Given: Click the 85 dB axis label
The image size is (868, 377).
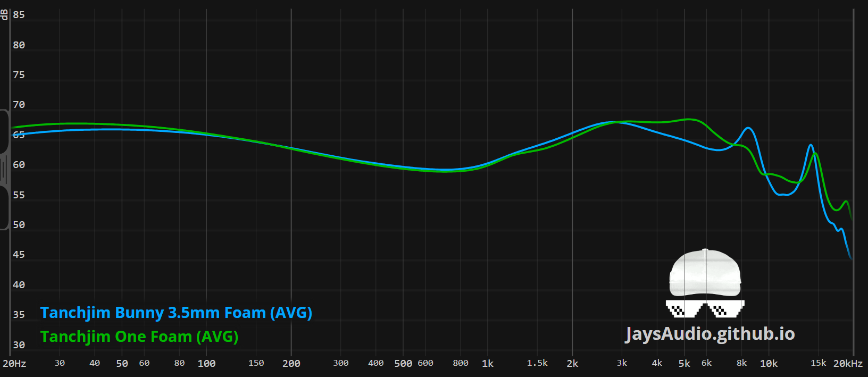Looking at the screenshot, I should tap(19, 15).
